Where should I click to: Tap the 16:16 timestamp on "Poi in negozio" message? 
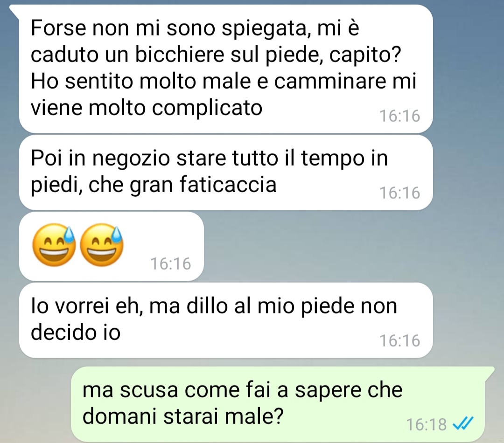click(x=399, y=193)
